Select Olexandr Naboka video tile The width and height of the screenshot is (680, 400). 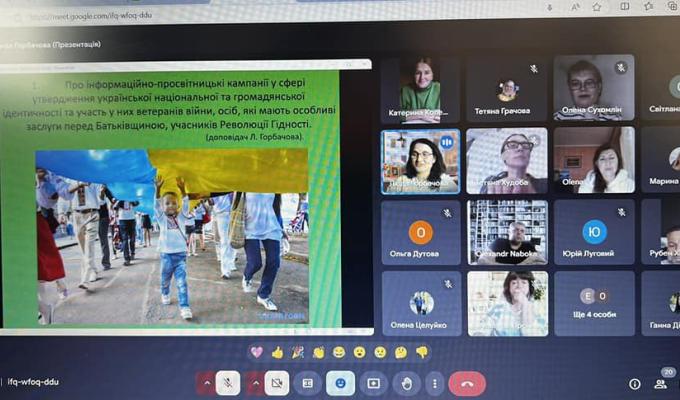507,232
